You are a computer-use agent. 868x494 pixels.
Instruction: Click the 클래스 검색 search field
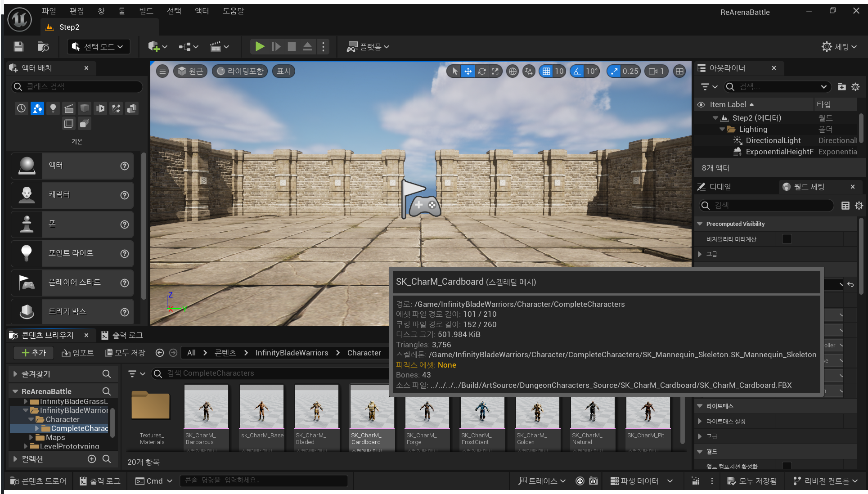77,86
